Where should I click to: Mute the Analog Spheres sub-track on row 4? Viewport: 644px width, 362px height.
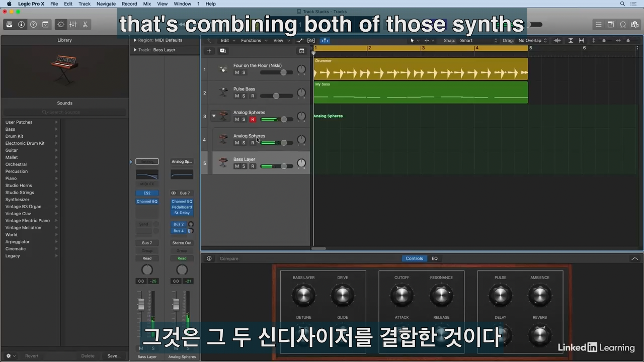point(237,143)
